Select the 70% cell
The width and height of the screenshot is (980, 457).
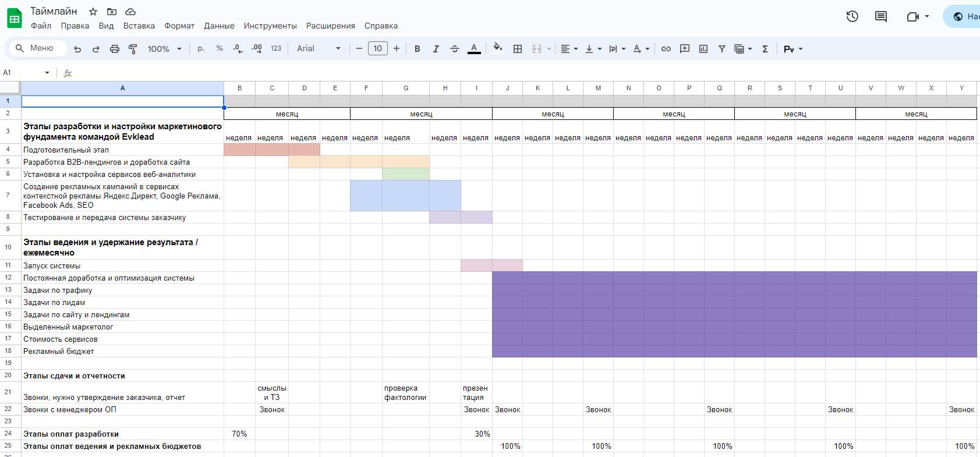[239, 434]
